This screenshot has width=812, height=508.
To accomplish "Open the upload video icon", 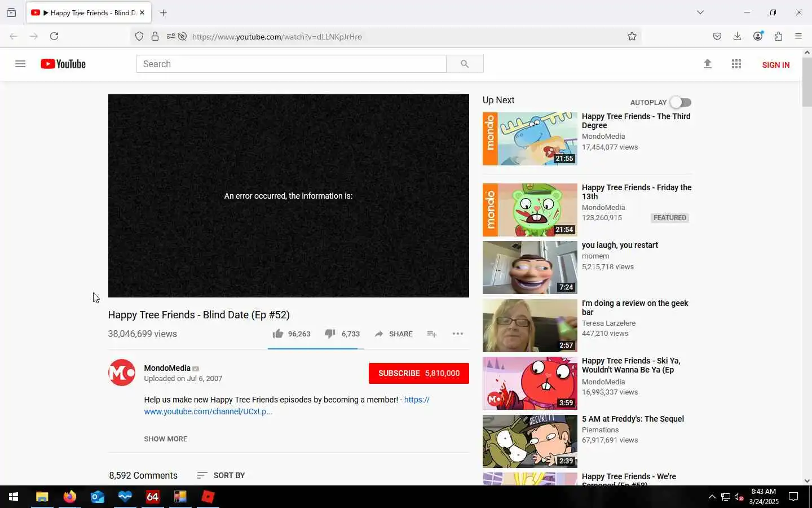I will tap(708, 64).
